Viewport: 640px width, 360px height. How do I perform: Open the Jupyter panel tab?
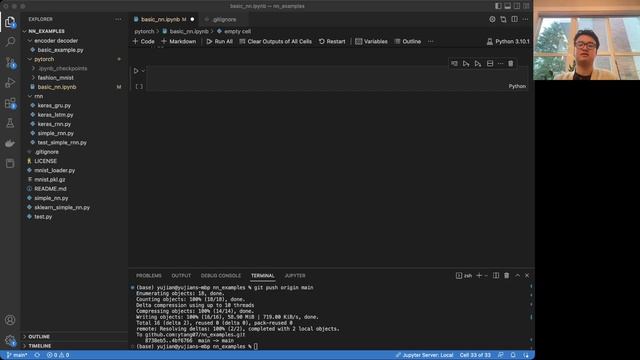[x=295, y=276]
